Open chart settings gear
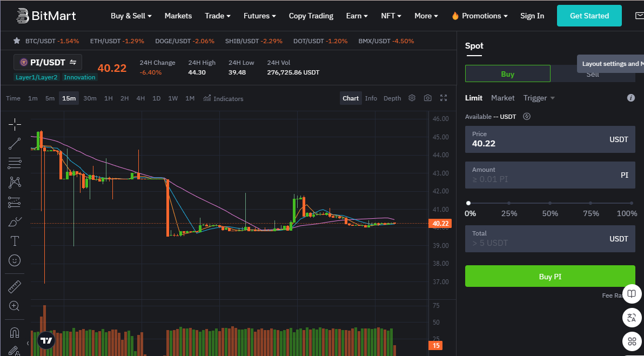The image size is (644, 356). 412,98
